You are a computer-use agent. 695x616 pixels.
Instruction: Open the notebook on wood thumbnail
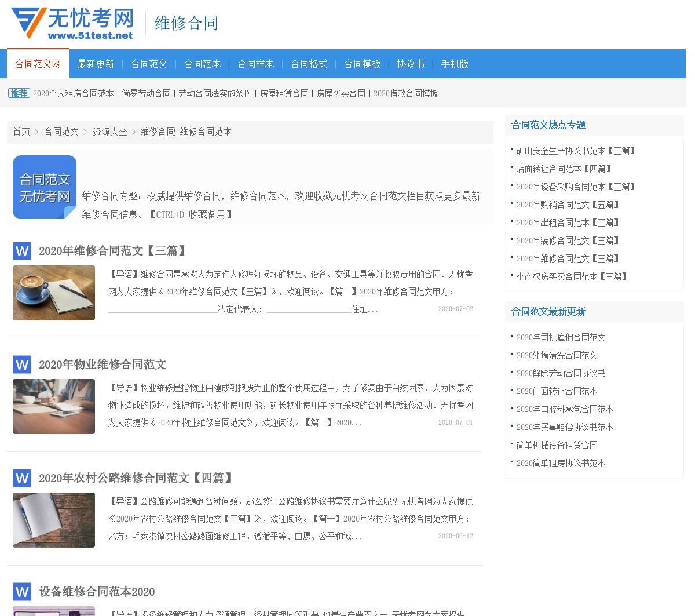(54, 520)
